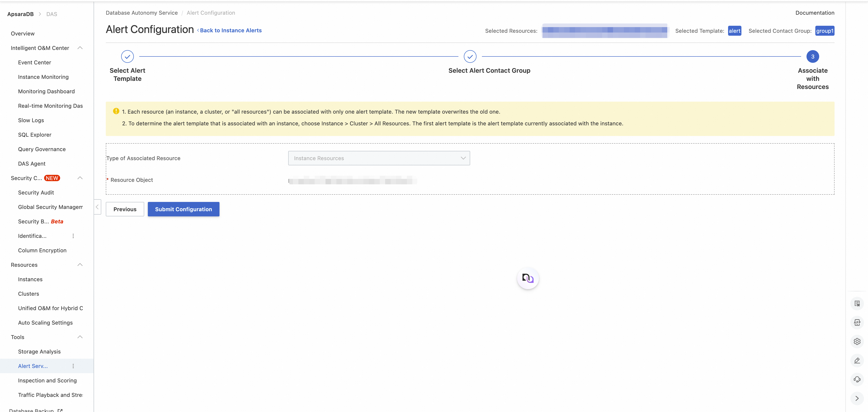
Task: Click the Associate with Resources step label
Action: click(x=812, y=78)
